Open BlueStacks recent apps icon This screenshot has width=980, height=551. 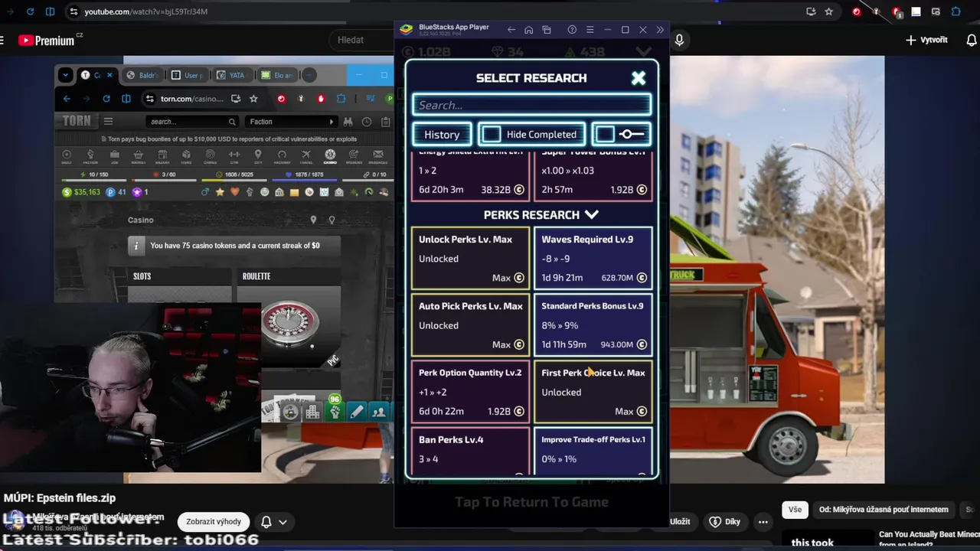[547, 30]
